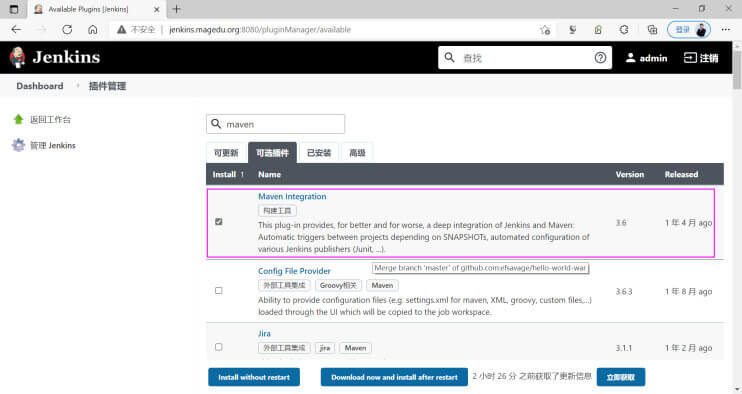This screenshot has width=742, height=394.
Task: Click Version column header
Action: pyautogui.click(x=629, y=175)
